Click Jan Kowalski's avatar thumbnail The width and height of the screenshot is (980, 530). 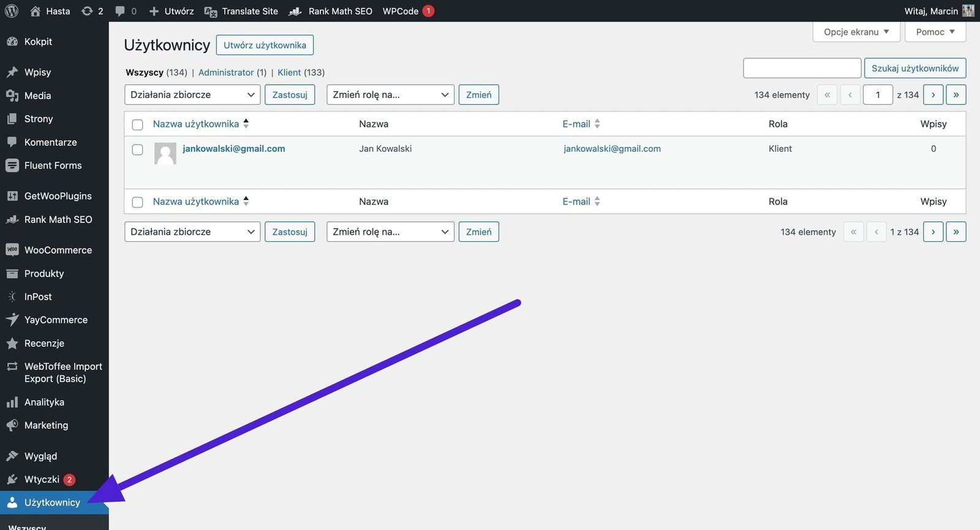pos(165,153)
